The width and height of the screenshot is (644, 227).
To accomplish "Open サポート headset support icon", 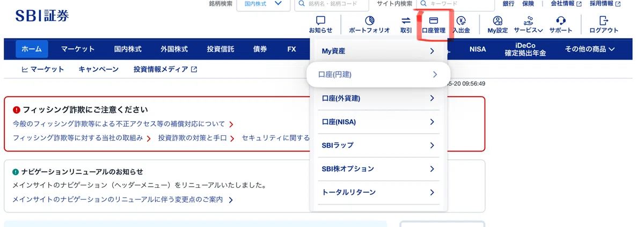I will [x=561, y=21].
